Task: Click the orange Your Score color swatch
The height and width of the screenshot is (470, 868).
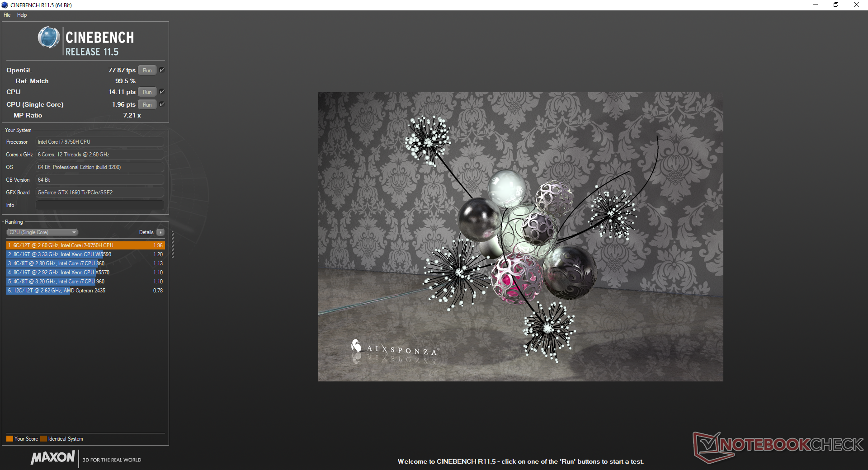Action: coord(9,439)
